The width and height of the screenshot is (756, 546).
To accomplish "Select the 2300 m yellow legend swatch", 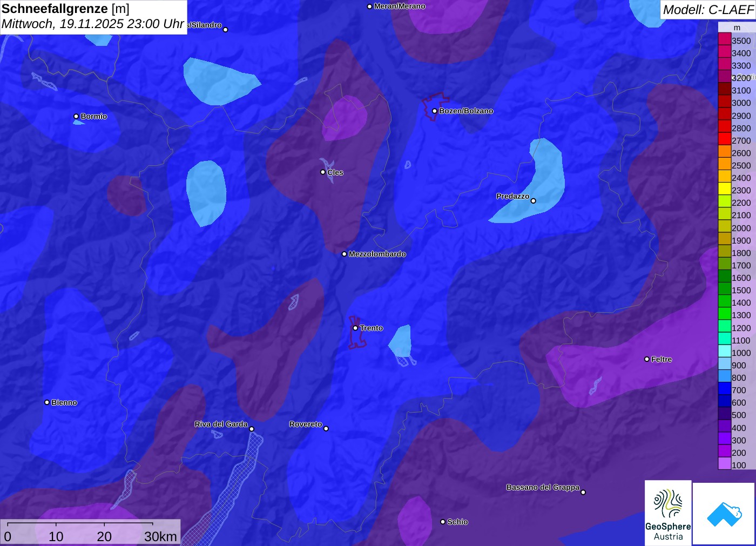I will pyautogui.click(x=725, y=188).
